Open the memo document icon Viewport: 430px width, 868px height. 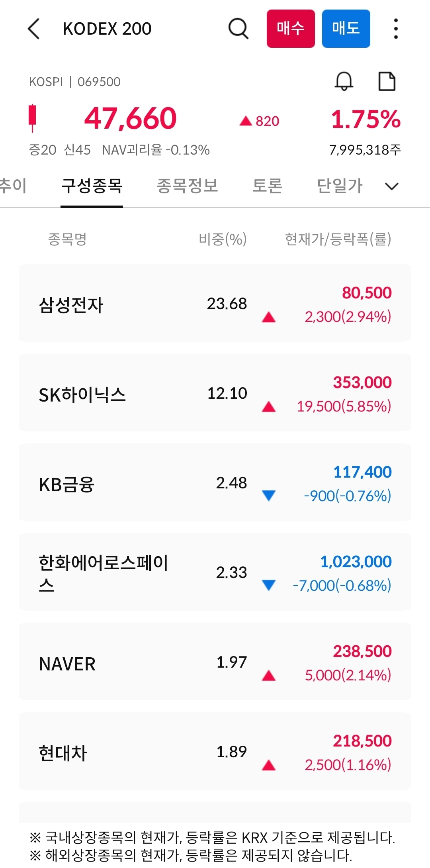point(387,82)
